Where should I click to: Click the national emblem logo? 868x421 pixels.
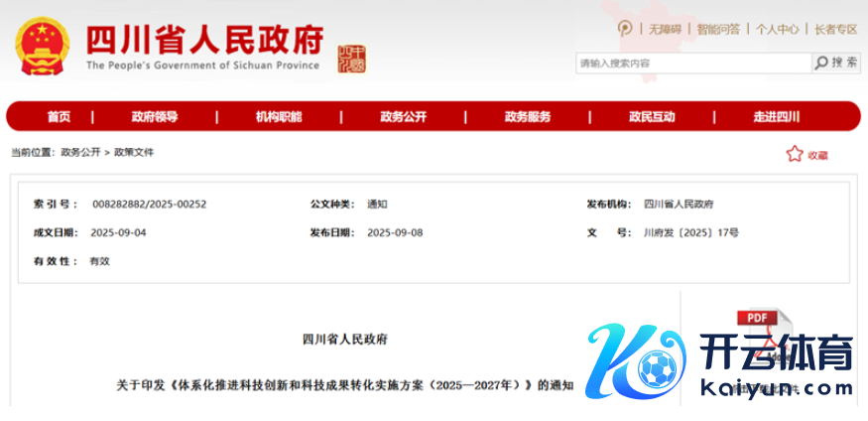[42, 47]
